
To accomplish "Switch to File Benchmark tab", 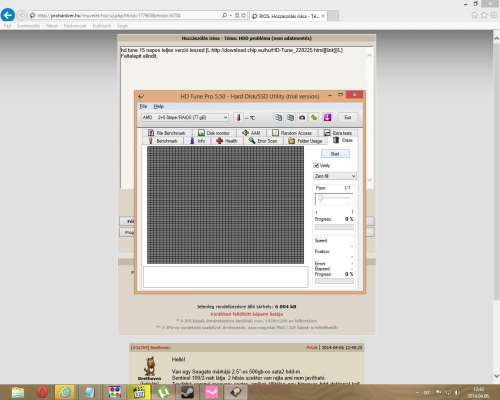I will pyautogui.click(x=167, y=133).
